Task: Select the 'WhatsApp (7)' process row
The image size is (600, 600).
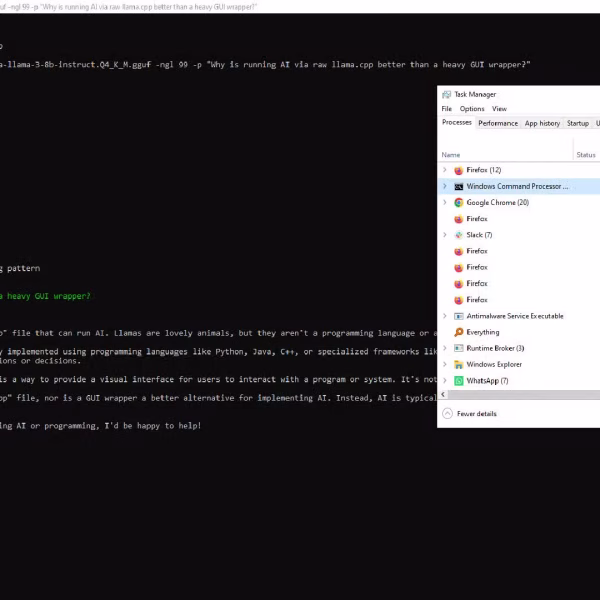Action: pos(518,381)
